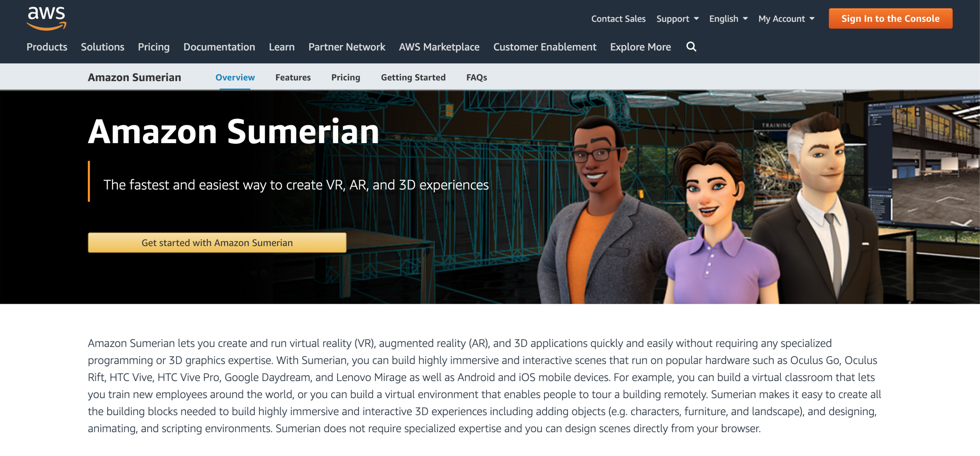Select Partner Network menu item

coord(347,47)
